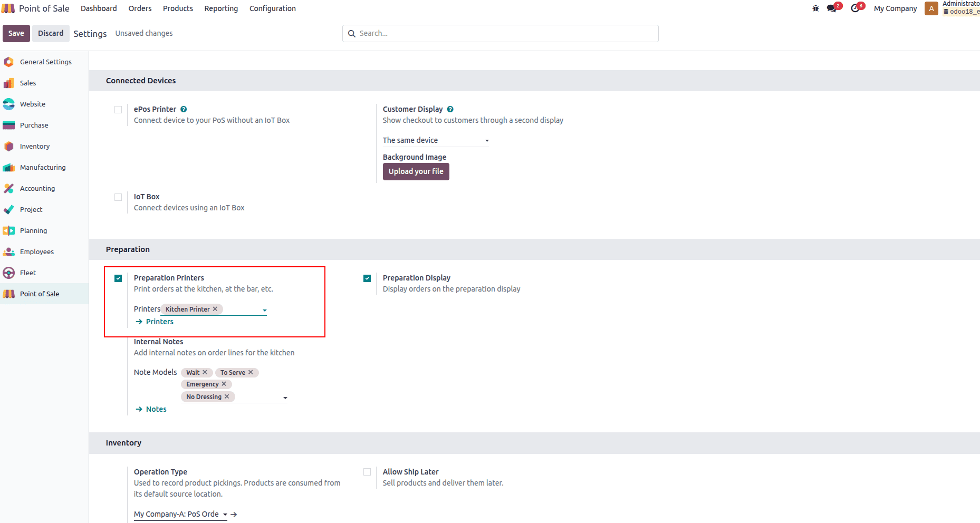This screenshot has height=523, width=980.
Task: Open the activities clock icon
Action: tap(855, 8)
